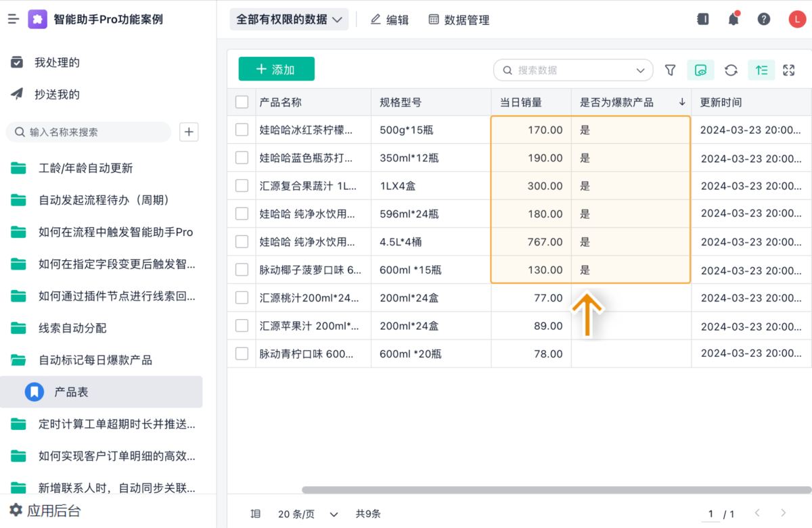Click the notification bell icon
This screenshot has height=528, width=812.
pos(734,20)
